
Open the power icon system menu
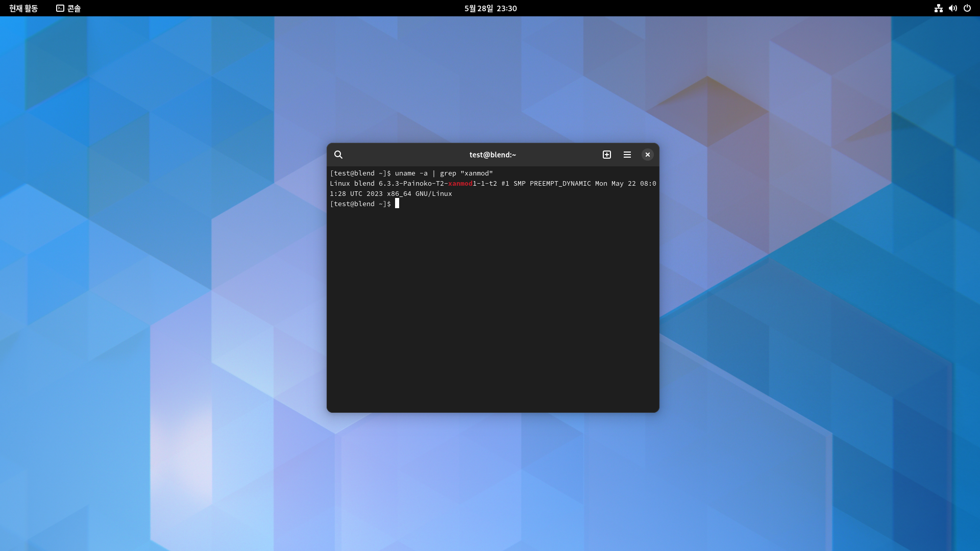(967, 8)
